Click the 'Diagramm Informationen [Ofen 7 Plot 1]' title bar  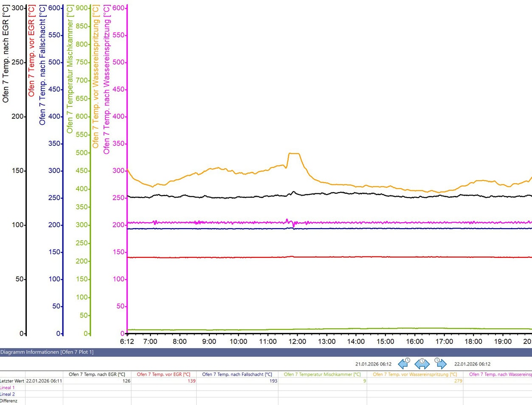click(266, 352)
